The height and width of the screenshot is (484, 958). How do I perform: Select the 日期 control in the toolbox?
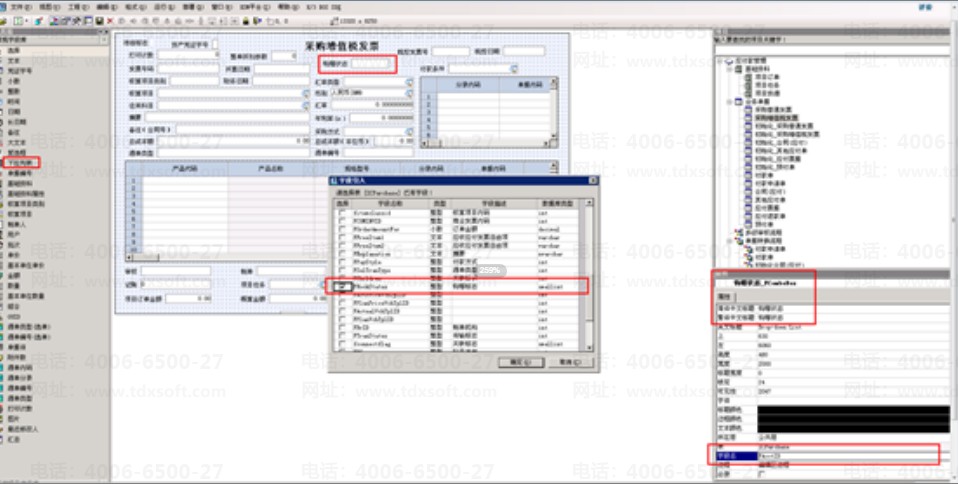(13, 112)
